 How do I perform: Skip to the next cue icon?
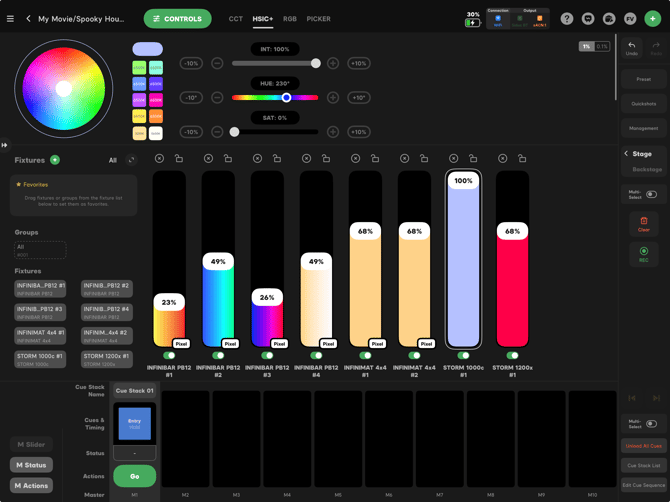tap(656, 398)
